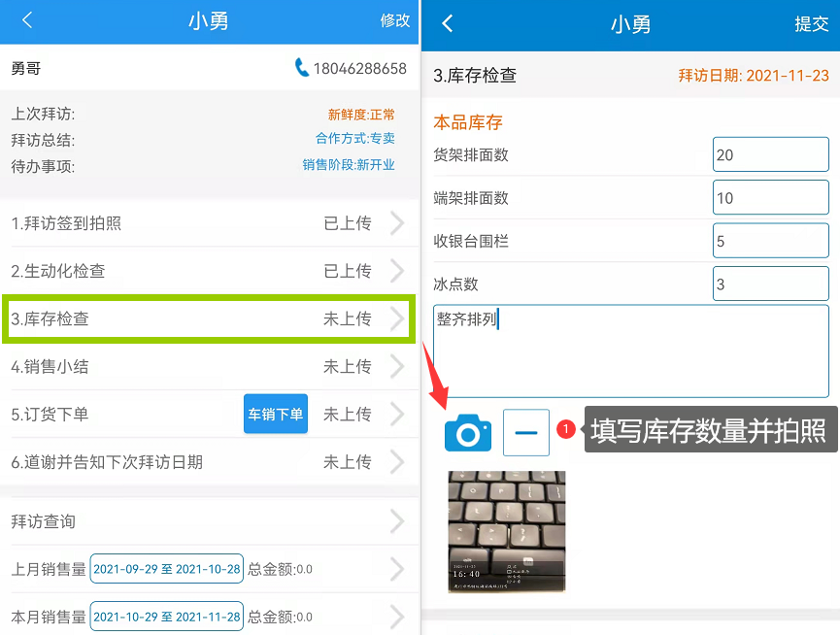Select the 本月销售量 date range box
The width and height of the screenshot is (840, 635).
pyautogui.click(x=166, y=617)
